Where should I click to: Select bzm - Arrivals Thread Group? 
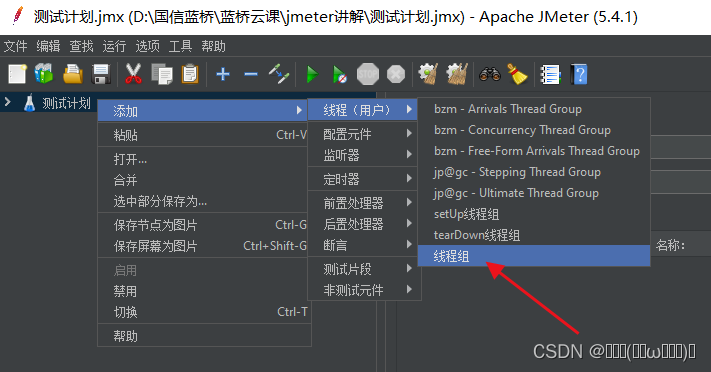pyautogui.click(x=534, y=109)
